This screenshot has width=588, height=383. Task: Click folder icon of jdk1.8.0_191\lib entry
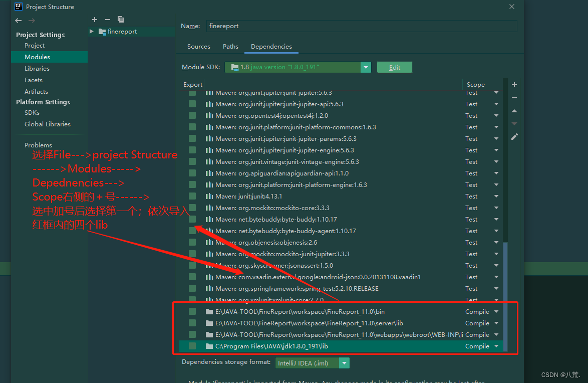209,346
